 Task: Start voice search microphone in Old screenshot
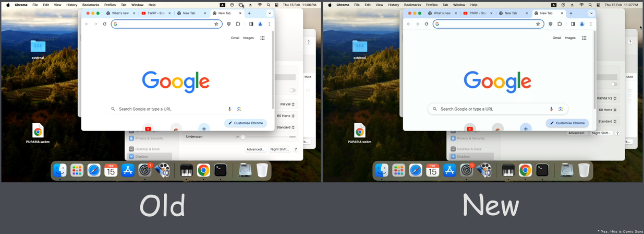229,109
